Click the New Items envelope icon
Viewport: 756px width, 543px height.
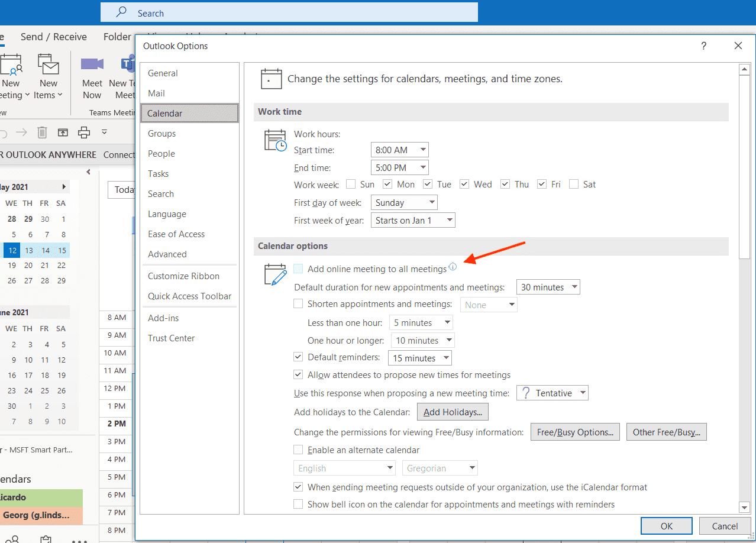[49, 64]
